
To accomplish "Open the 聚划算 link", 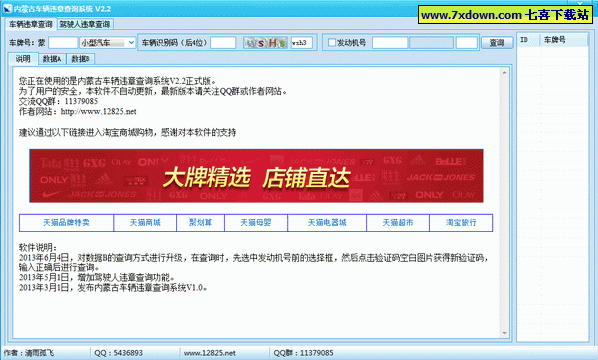I will (201, 223).
